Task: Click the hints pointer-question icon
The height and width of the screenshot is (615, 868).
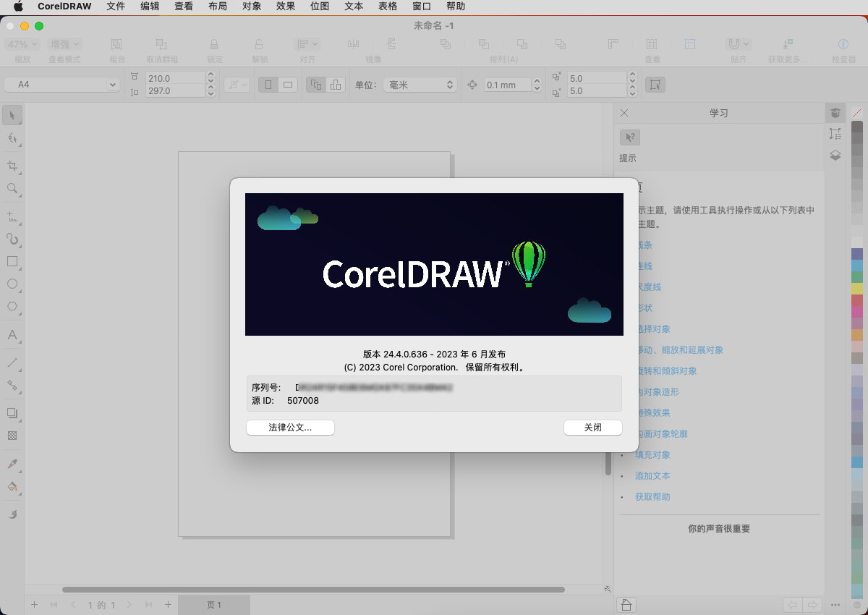Action: click(630, 137)
